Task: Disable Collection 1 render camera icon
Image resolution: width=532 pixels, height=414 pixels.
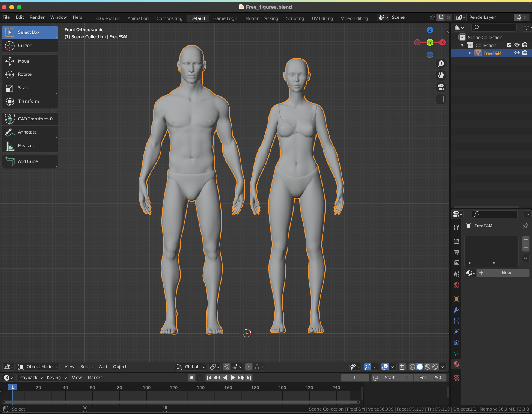Action: click(525, 45)
